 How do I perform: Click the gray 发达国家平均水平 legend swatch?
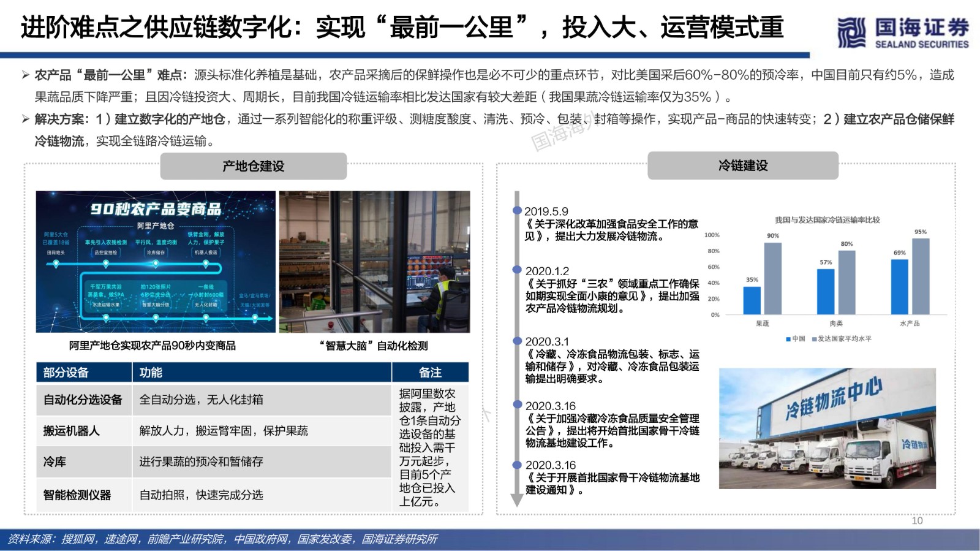tap(815, 339)
